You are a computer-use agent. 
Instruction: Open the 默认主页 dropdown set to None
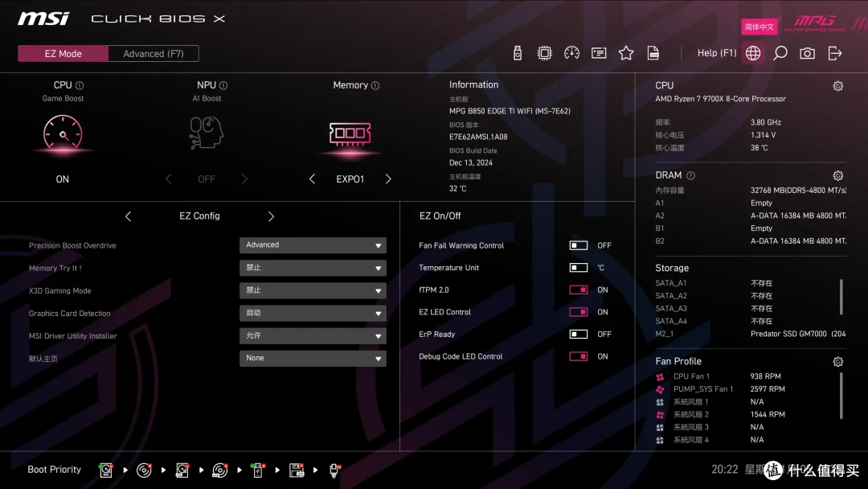pos(313,358)
